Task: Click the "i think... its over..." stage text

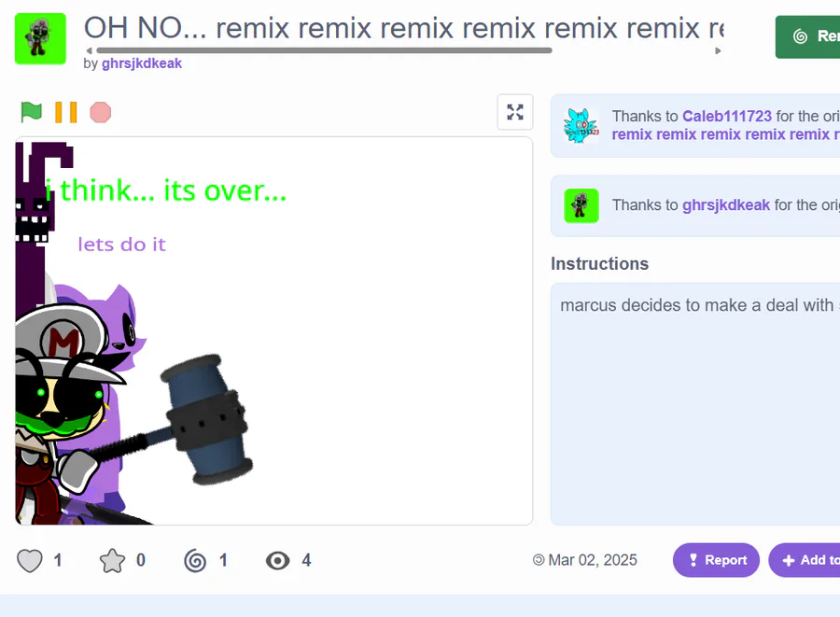Action: [166, 190]
